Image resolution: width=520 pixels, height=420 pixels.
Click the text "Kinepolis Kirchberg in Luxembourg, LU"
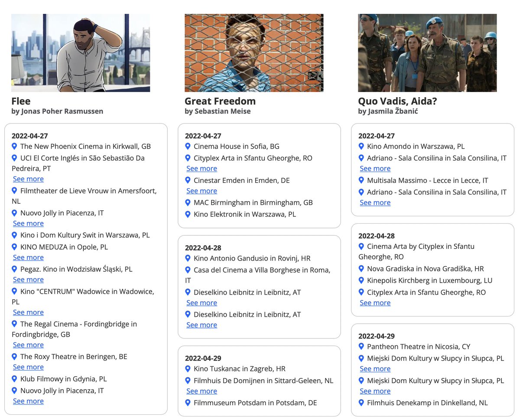tap(430, 280)
